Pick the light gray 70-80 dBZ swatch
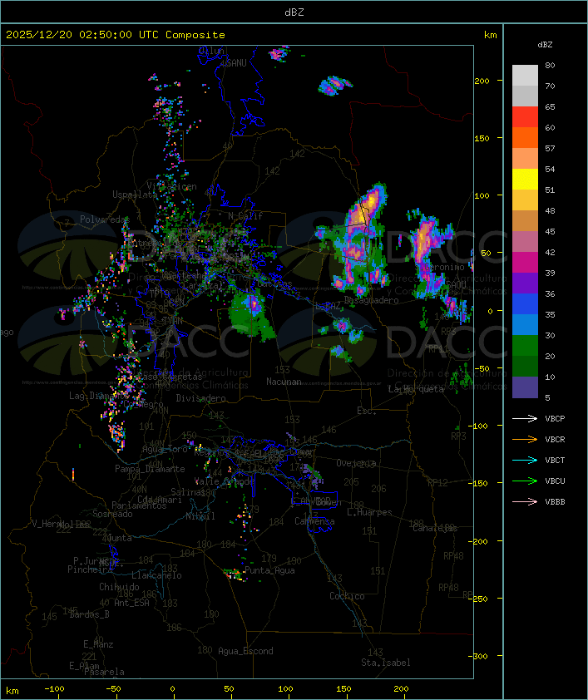Viewport: 588px width, 700px height. (525, 76)
